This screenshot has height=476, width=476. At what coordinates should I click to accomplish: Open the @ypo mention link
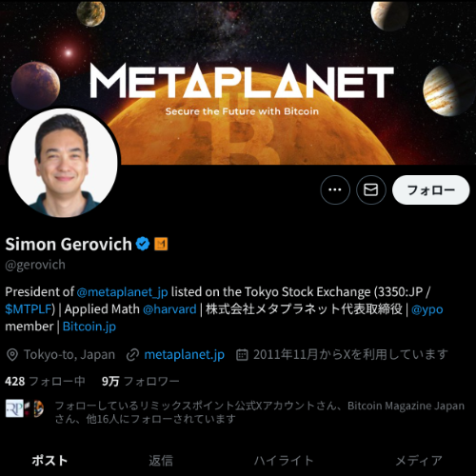pyautogui.click(x=427, y=308)
